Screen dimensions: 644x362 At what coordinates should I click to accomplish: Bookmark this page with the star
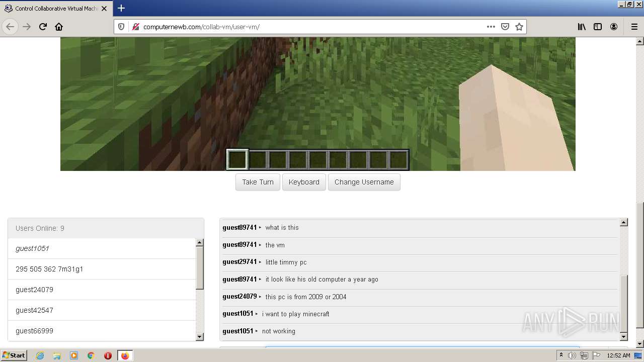tap(519, 27)
